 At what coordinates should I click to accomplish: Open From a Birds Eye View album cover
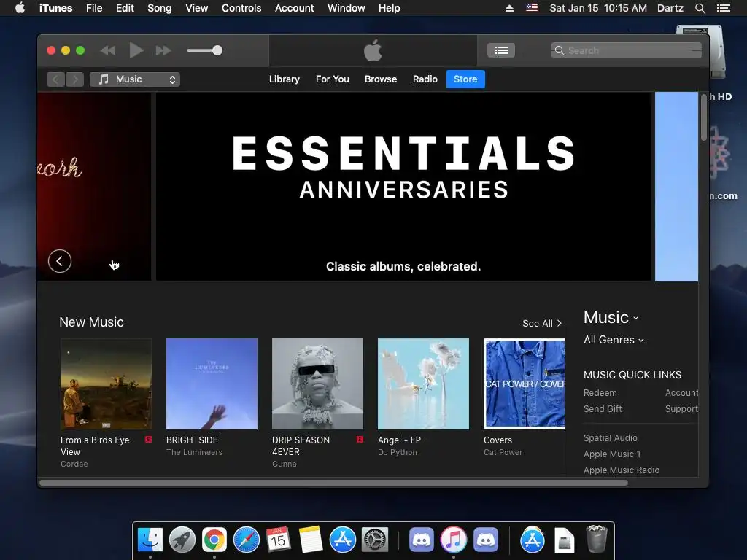[107, 384]
